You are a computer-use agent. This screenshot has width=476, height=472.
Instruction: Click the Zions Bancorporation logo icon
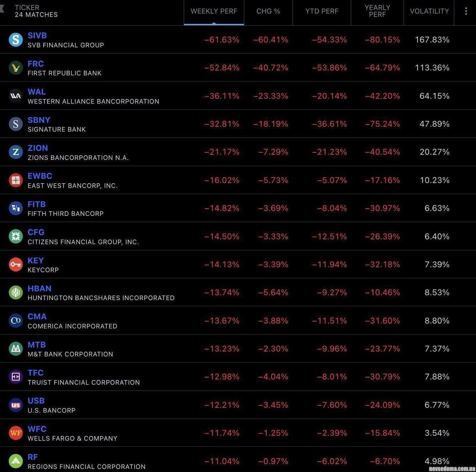click(x=15, y=152)
